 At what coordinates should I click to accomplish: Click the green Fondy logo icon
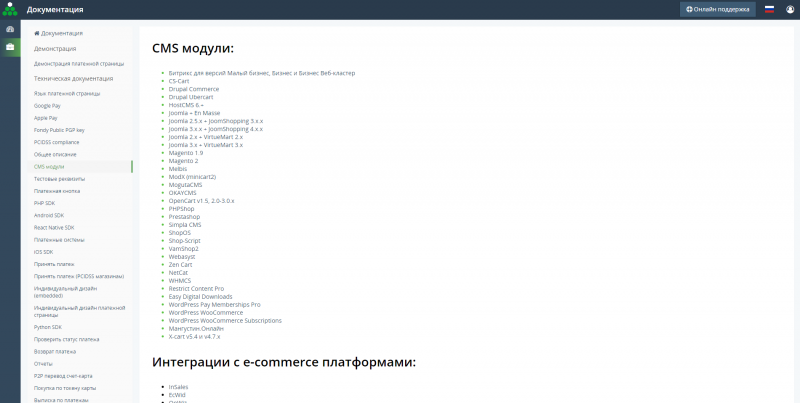tap(10, 9)
